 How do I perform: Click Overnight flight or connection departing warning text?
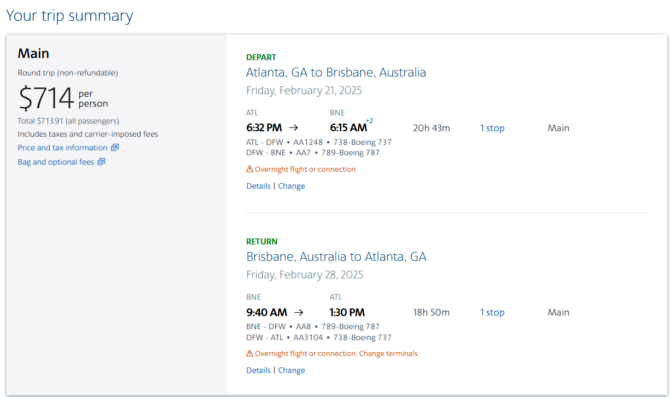[305, 169]
